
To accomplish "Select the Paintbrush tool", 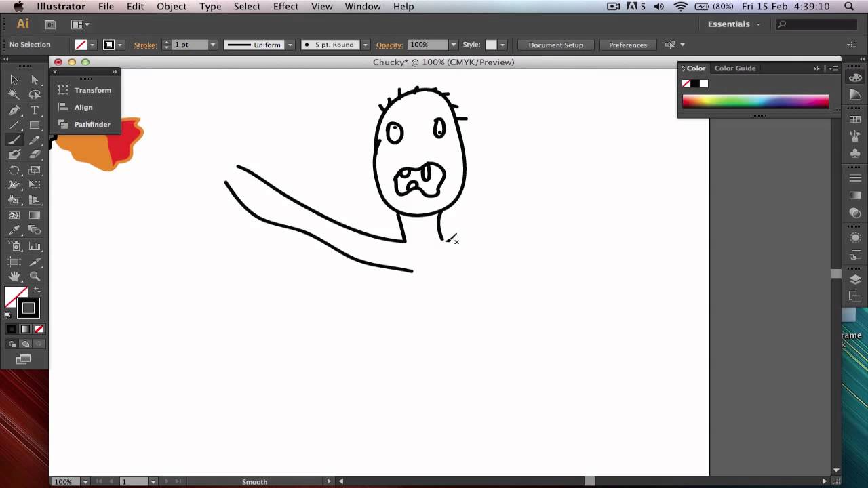I will click(14, 140).
